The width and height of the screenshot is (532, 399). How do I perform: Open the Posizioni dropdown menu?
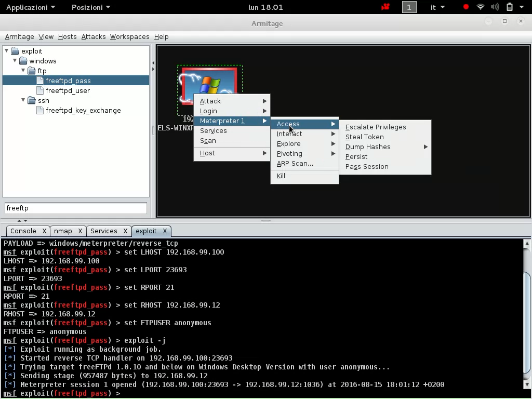click(90, 7)
